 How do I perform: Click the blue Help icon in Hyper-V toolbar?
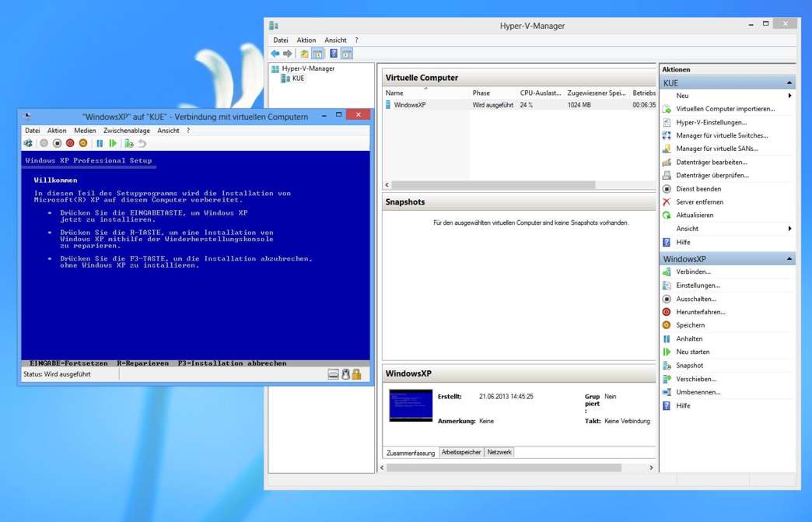(x=334, y=54)
